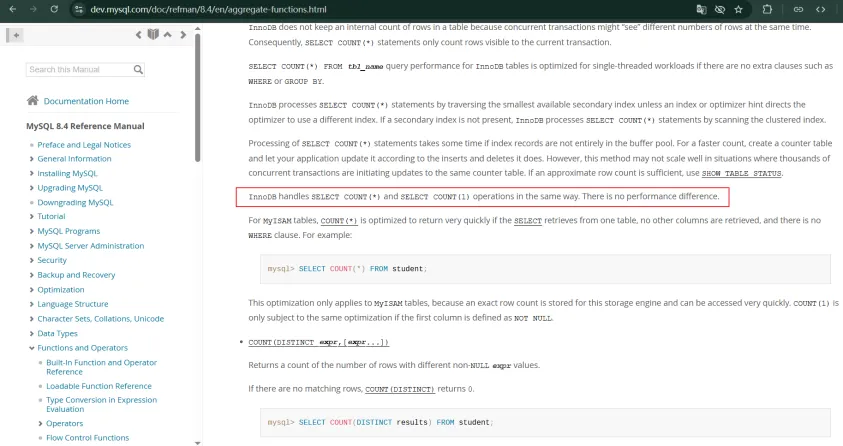Click the sidebar vertical scrollbar
This screenshot has width=843, height=446.
pyautogui.click(x=197, y=100)
